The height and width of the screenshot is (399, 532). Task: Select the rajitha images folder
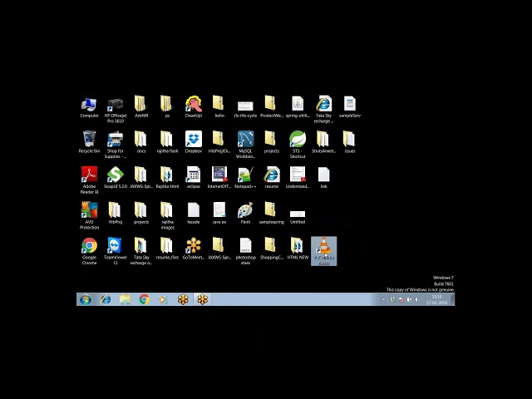[167, 216]
